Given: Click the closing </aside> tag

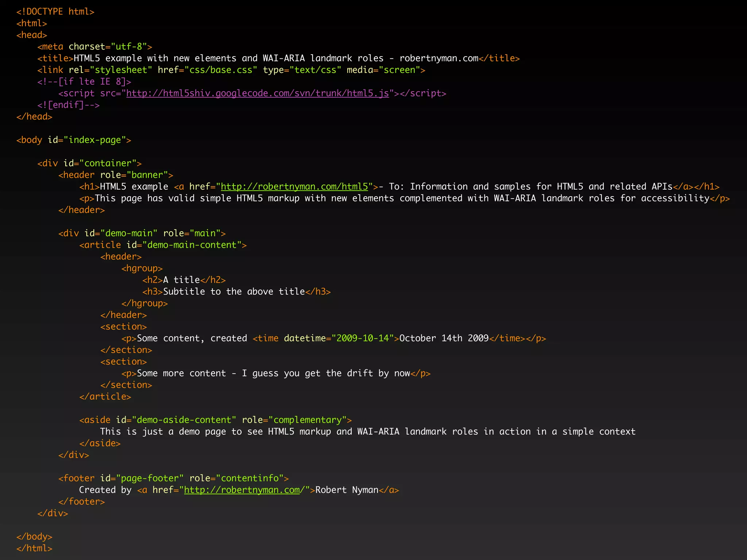Looking at the screenshot, I should tap(100, 443).
